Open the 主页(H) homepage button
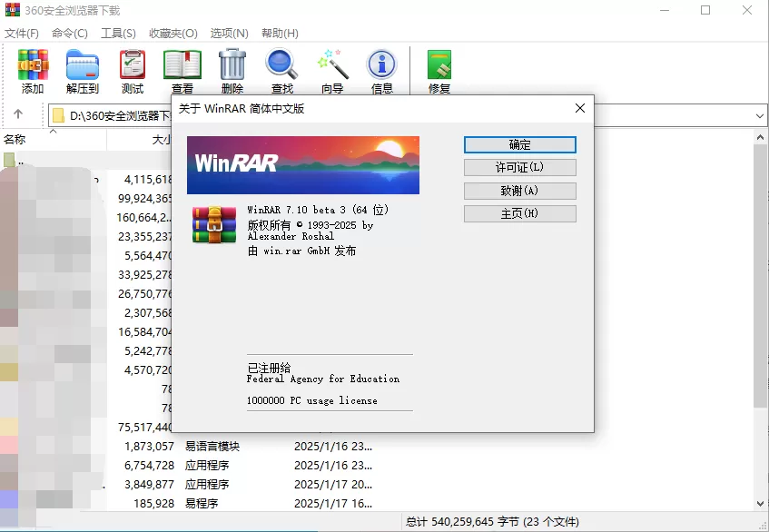 click(519, 213)
